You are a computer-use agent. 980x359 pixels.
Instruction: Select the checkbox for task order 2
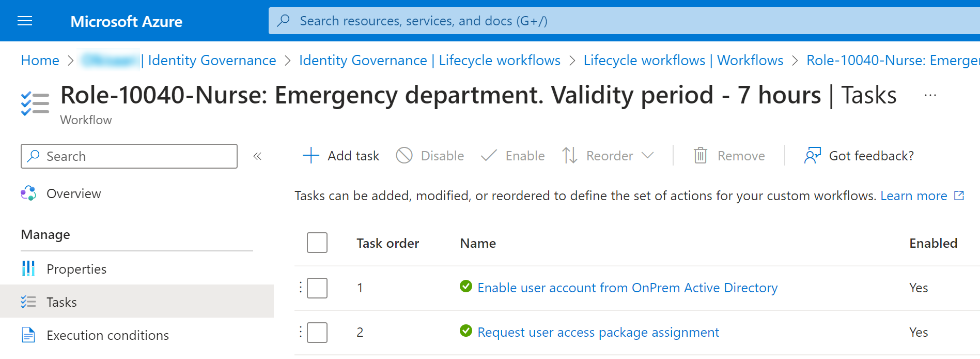(317, 332)
